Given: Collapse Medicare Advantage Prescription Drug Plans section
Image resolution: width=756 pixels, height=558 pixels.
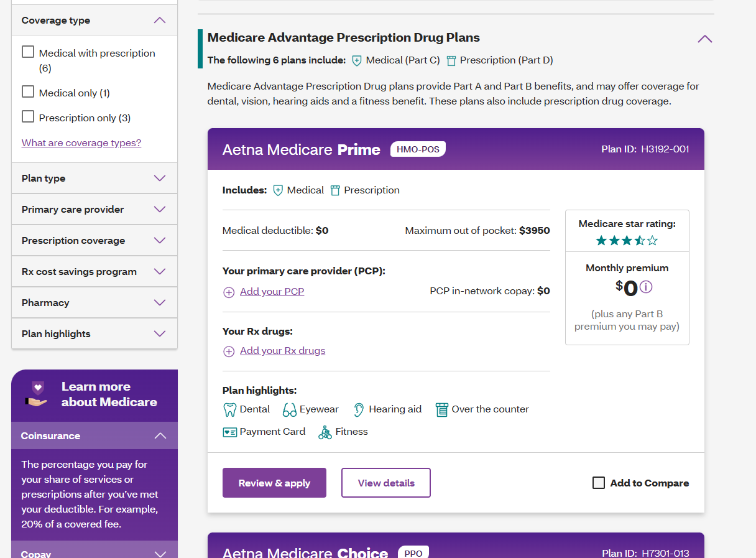Looking at the screenshot, I should point(704,39).
